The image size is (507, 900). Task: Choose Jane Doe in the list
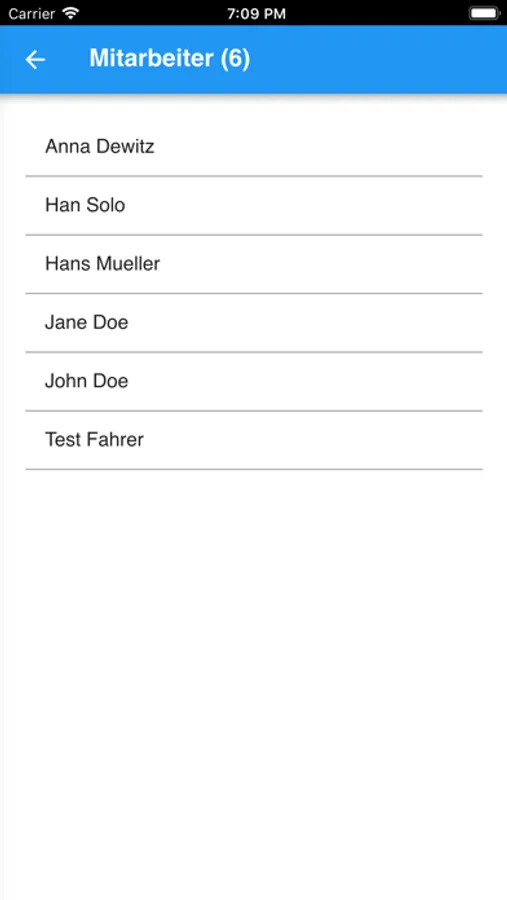[x=254, y=323]
